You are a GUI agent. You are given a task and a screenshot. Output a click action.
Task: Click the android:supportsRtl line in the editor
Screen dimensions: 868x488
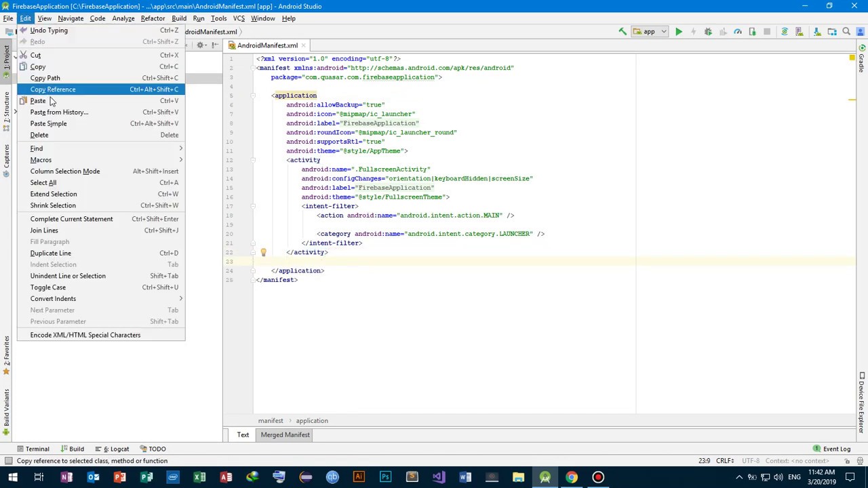[335, 142]
